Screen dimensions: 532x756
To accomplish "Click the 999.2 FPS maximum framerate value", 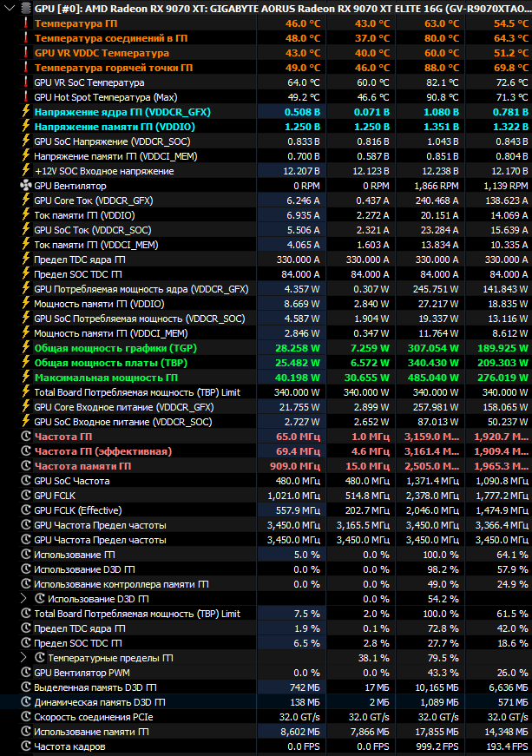I will pos(438,746).
